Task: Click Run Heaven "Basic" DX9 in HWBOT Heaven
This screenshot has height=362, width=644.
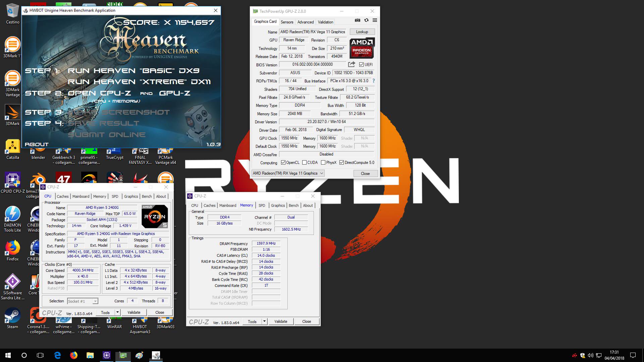Action: click(x=133, y=71)
